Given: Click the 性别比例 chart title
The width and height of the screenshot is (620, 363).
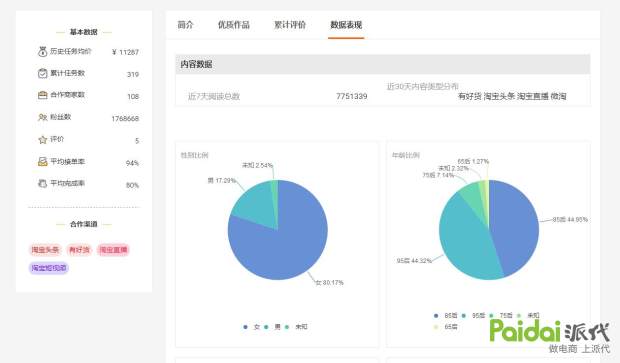Looking at the screenshot, I should [x=194, y=155].
